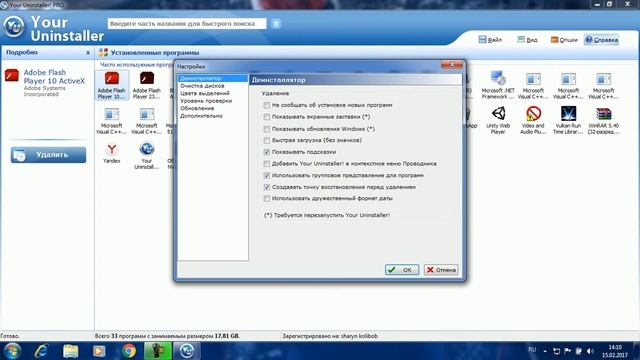
Task: Open Internet Explorer from the taskbar
Action: coord(41,351)
